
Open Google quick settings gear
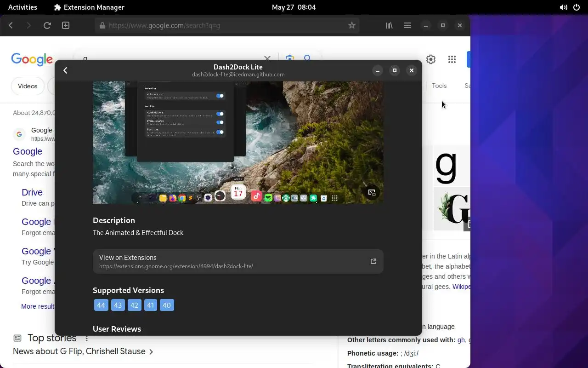pos(431,59)
